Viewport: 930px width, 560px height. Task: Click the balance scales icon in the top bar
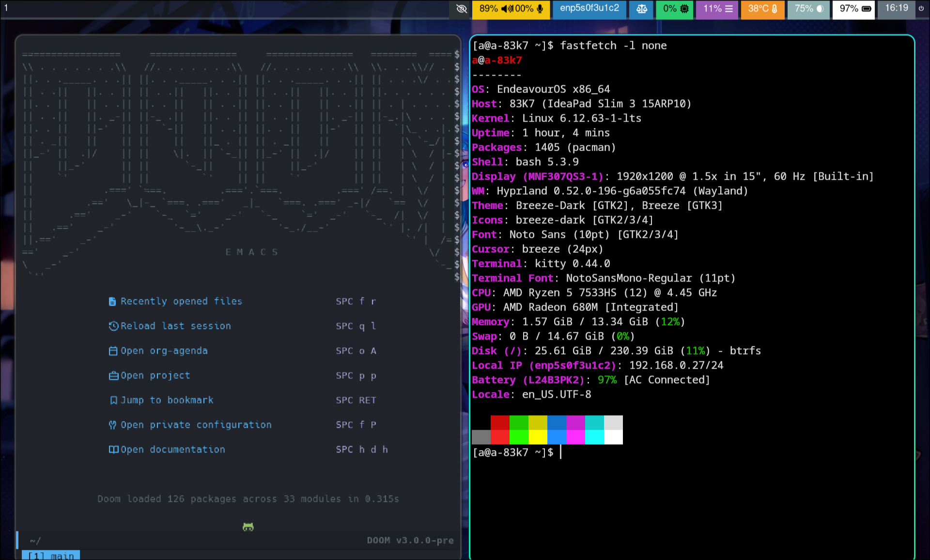coord(641,9)
